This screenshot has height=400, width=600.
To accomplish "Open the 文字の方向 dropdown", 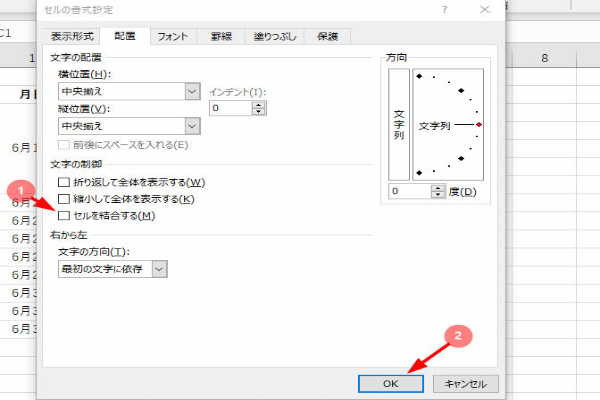I will (159, 268).
